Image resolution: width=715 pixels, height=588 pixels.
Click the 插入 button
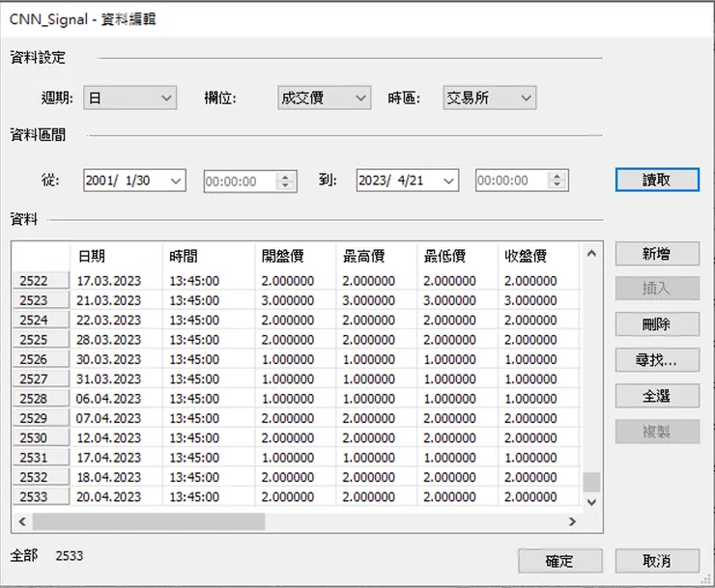pos(657,288)
